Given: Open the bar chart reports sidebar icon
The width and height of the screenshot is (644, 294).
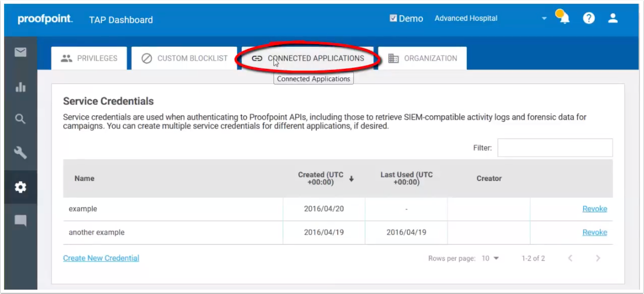Looking at the screenshot, I should click(x=20, y=87).
